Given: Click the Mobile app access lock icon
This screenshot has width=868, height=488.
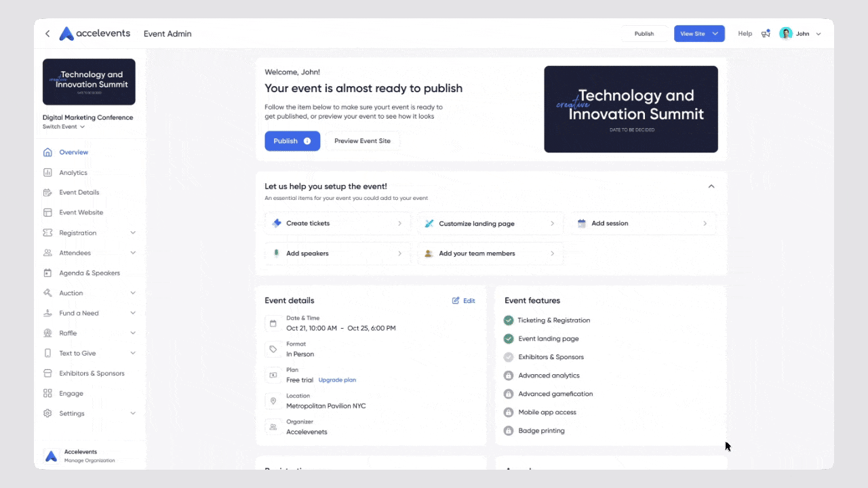Looking at the screenshot, I should click(509, 412).
